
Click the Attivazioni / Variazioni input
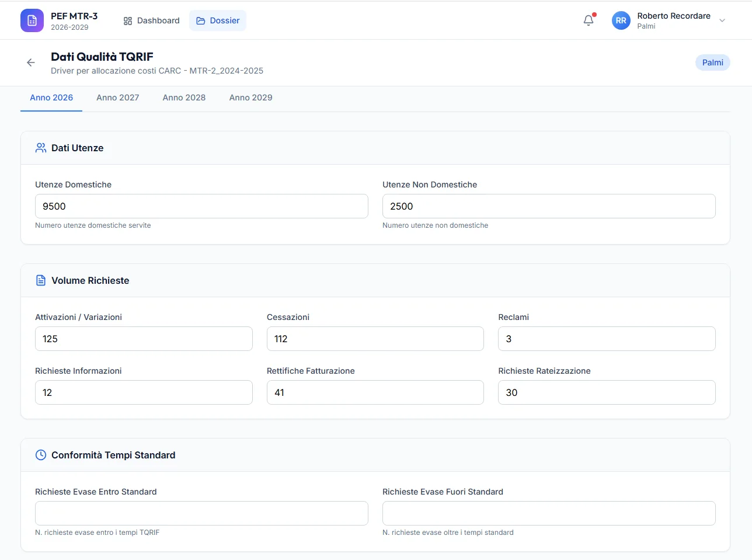144,339
